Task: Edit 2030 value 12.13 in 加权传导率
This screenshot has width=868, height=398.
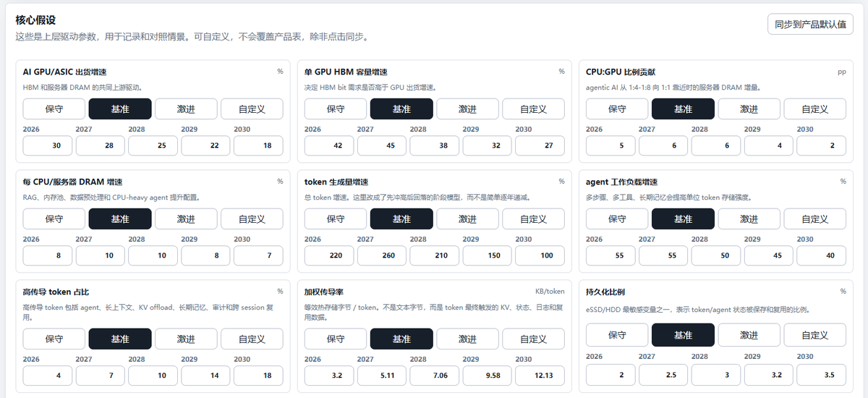Action: 540,376
